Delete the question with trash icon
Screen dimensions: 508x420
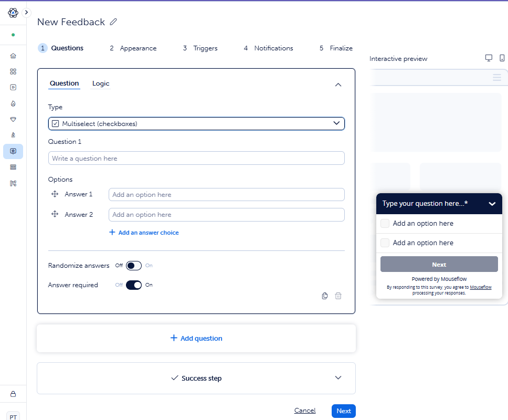tap(338, 296)
